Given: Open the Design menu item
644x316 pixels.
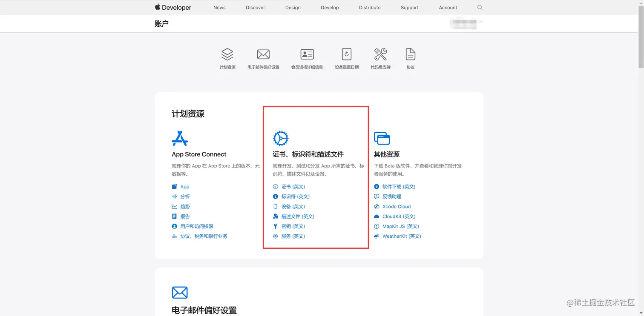Looking at the screenshot, I should click(293, 8).
